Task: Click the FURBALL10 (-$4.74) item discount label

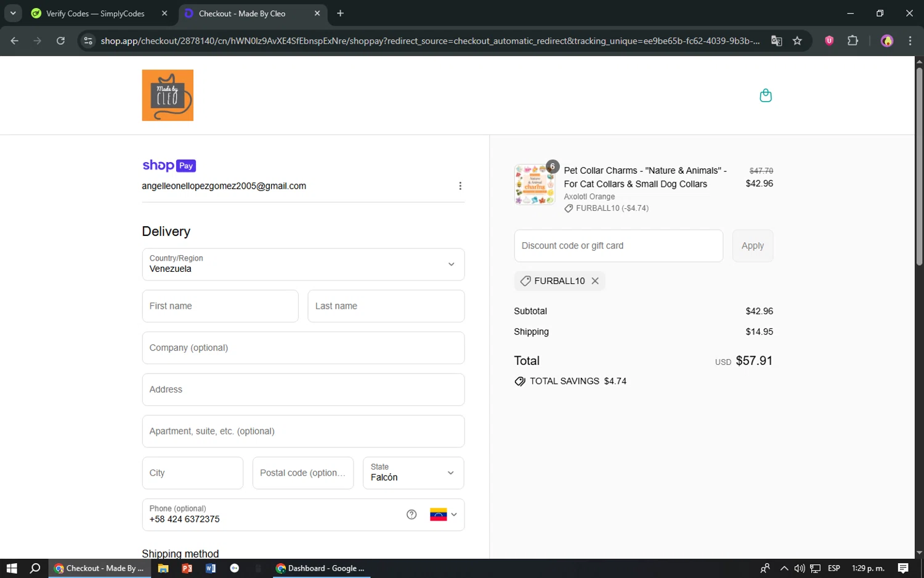Action: pos(606,208)
